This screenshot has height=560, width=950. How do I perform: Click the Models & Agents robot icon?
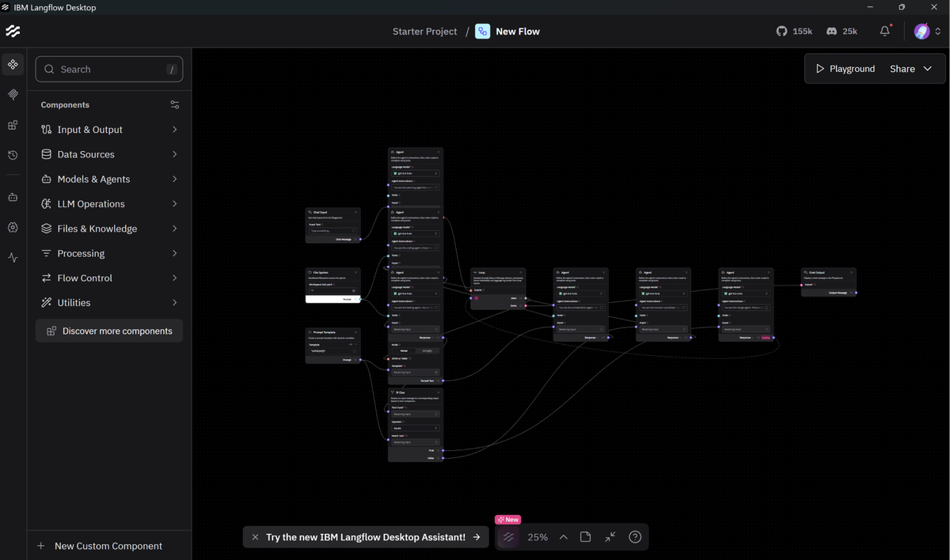click(47, 179)
